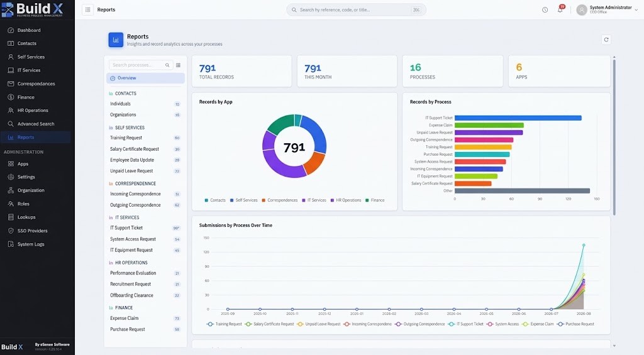
Task: Click the blue Reports page icon
Action: pyautogui.click(x=116, y=40)
